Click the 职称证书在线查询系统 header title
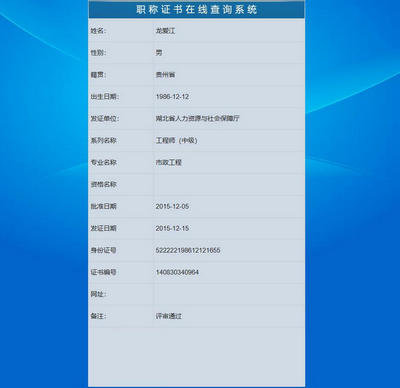400x388 pixels. point(197,10)
